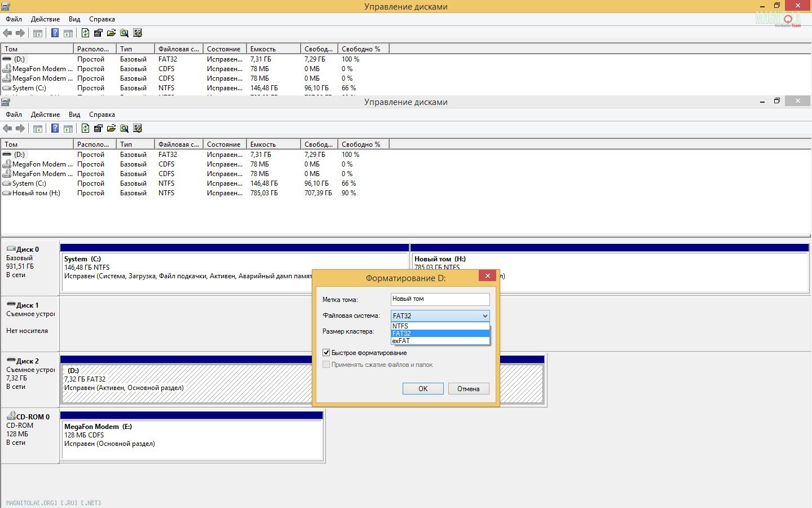
Task: Click the CD-ROM 0 drive icon
Action: point(11,416)
